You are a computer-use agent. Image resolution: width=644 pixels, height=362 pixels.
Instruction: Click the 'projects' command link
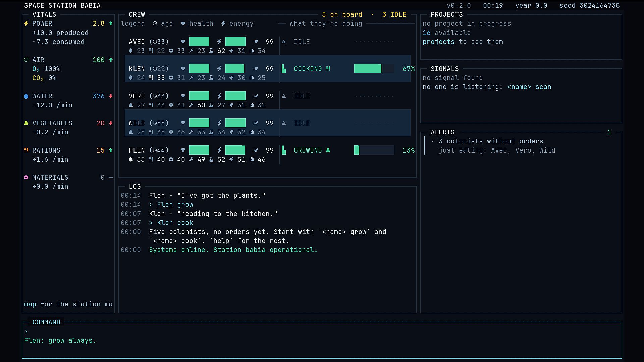[439, 42]
